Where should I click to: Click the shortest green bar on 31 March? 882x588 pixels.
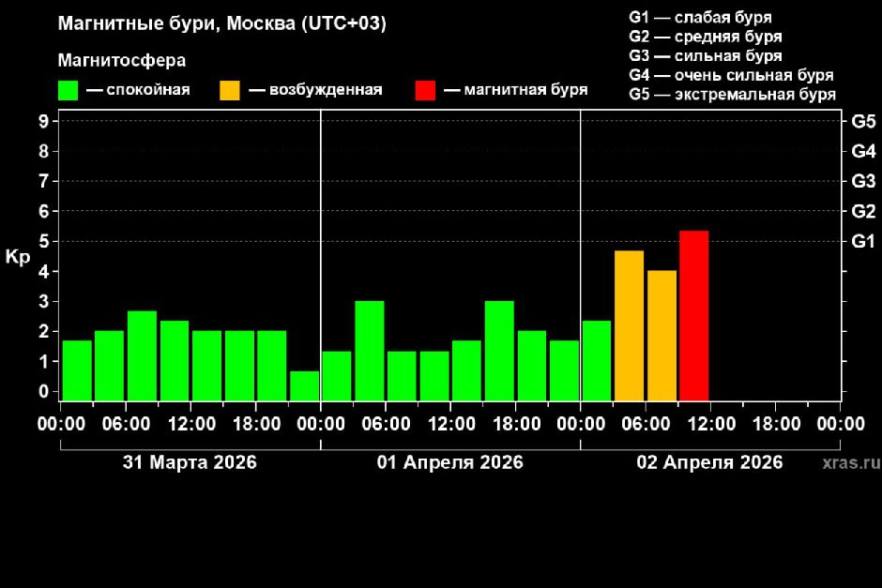point(304,384)
